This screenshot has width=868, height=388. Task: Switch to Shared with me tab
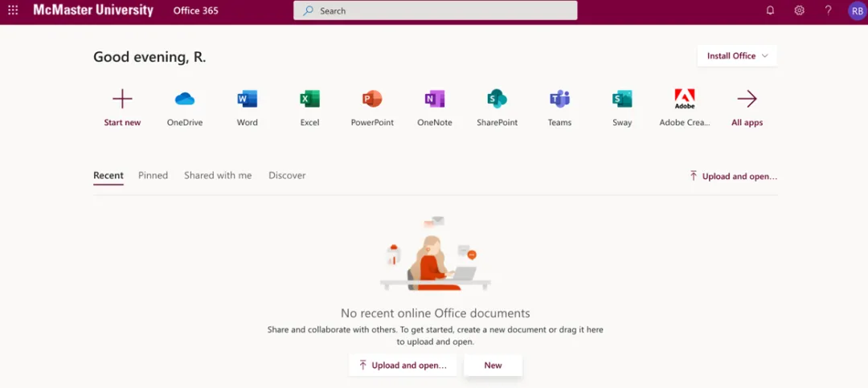pyautogui.click(x=218, y=175)
